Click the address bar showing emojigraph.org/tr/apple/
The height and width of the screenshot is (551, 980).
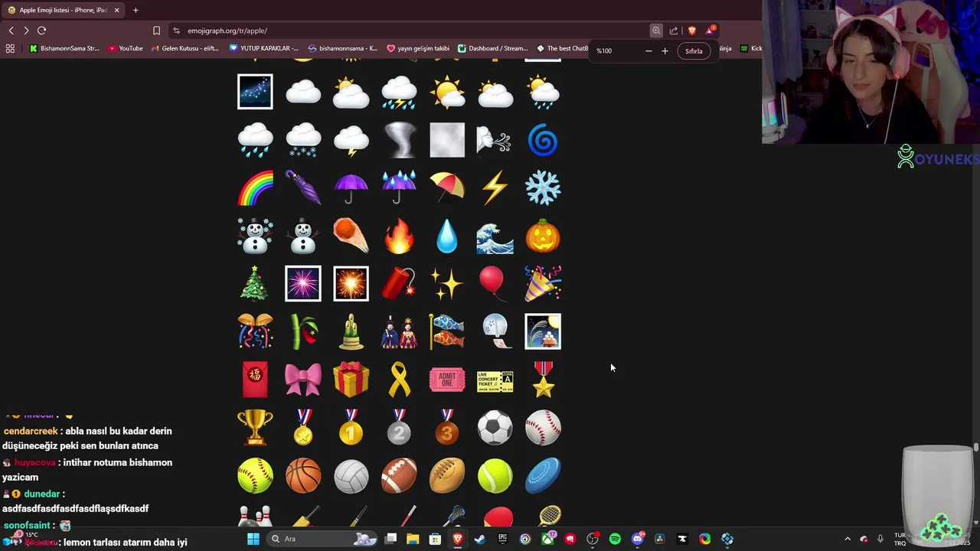(x=413, y=31)
